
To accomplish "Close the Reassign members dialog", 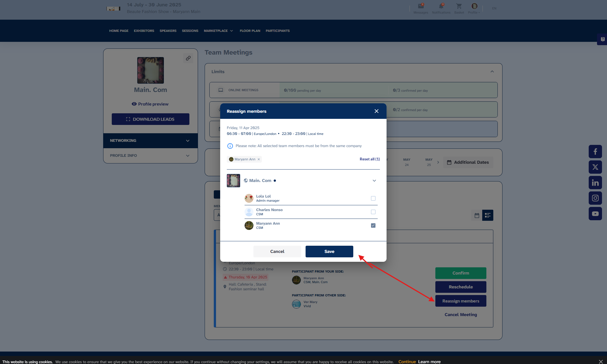I will coord(376,111).
